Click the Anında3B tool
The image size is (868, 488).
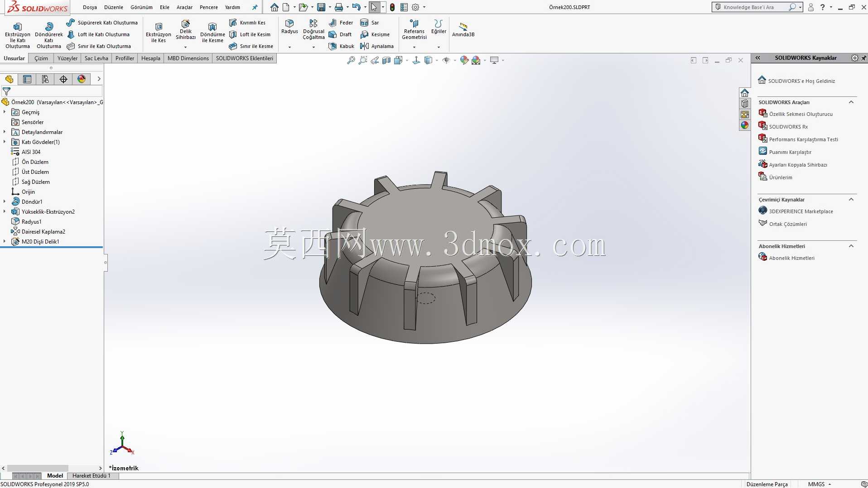[463, 30]
